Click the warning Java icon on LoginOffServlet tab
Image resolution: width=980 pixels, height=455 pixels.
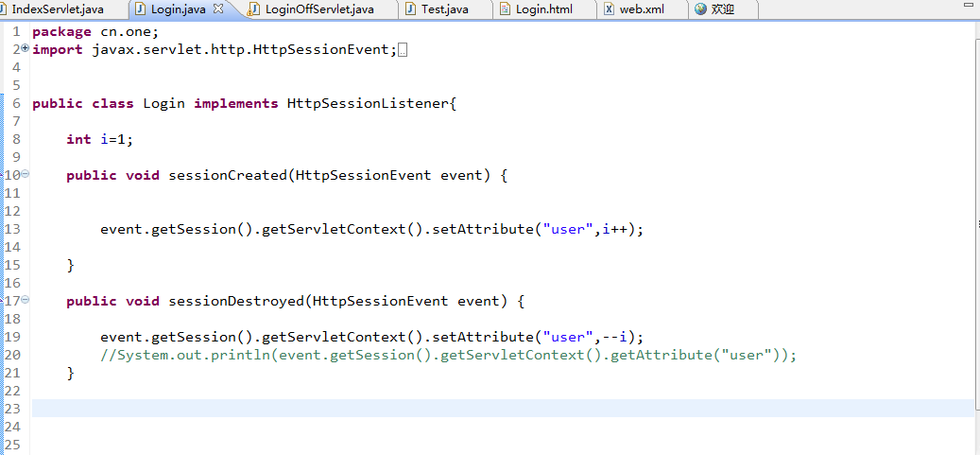point(254,9)
